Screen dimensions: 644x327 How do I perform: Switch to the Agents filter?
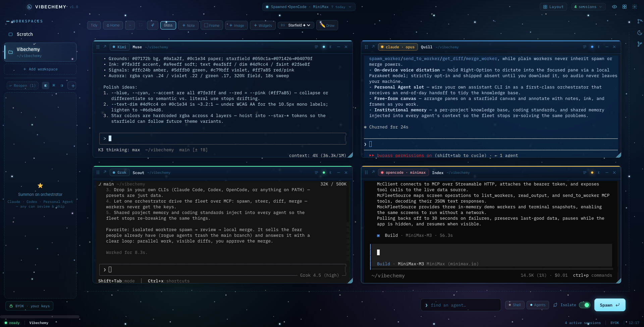click(538, 305)
